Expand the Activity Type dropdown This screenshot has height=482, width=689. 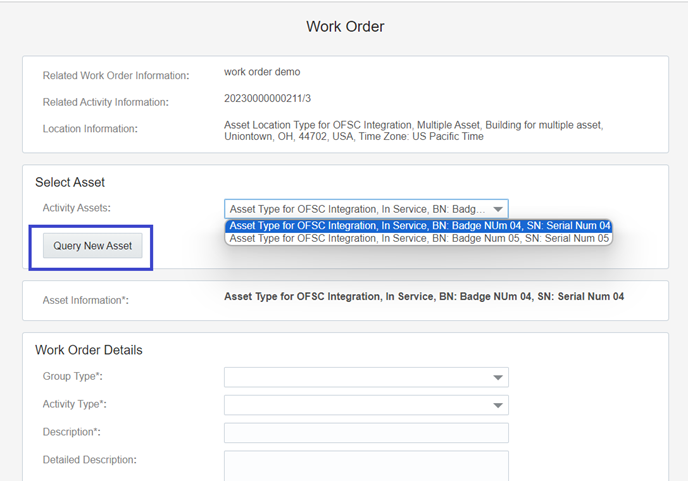pos(366,405)
